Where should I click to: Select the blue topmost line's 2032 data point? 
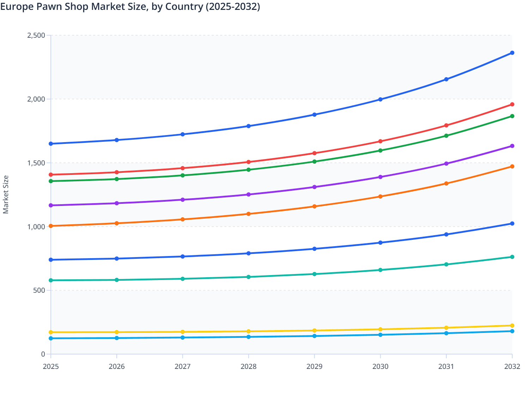pos(512,53)
